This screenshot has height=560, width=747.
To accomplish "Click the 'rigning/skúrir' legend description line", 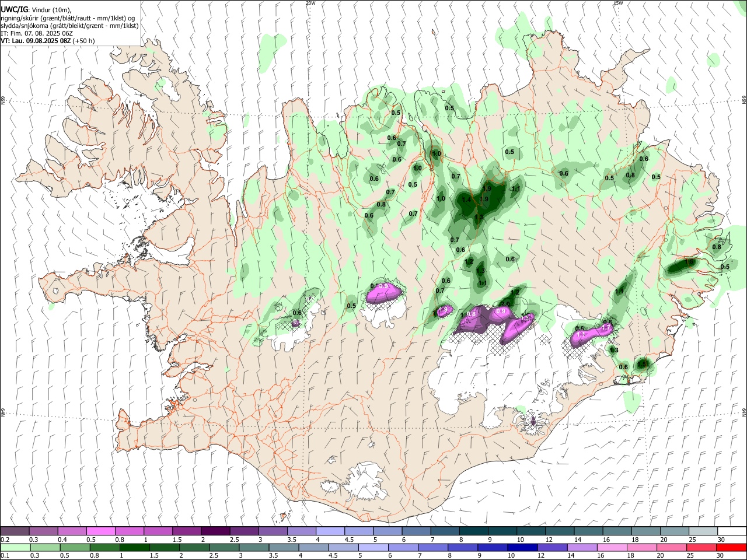I will click(68, 18).
